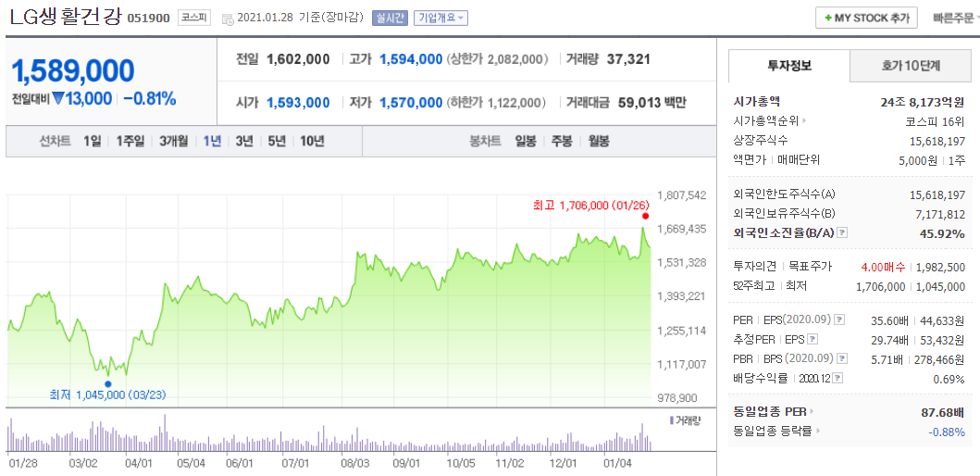The height and width of the screenshot is (476, 980).
Task: Click 상한가 2,082,000 text
Action: click(497, 59)
